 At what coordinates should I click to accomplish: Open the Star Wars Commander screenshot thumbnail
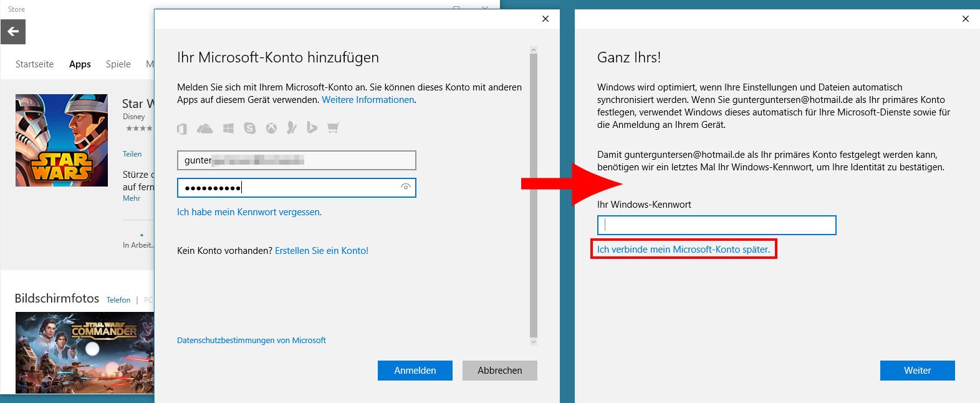click(x=85, y=352)
